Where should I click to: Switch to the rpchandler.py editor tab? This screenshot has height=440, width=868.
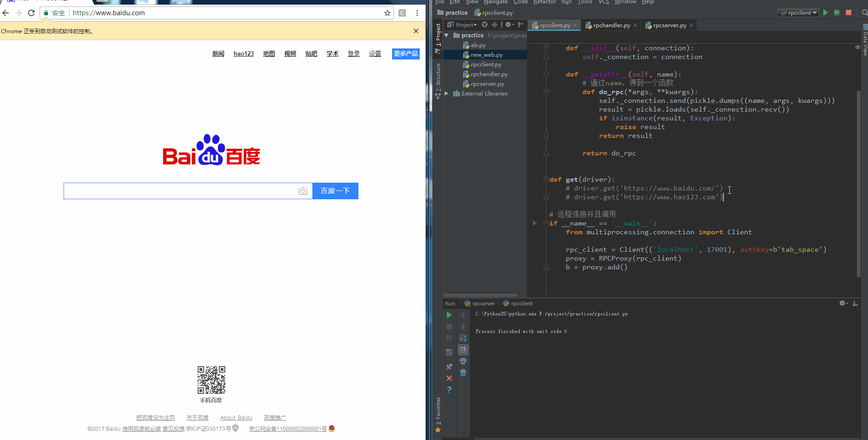click(x=611, y=25)
